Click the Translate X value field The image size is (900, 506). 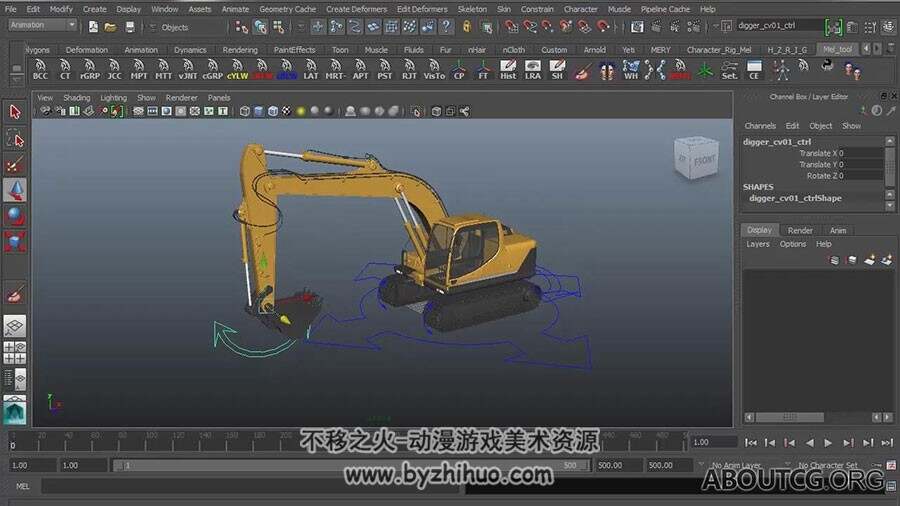point(862,153)
